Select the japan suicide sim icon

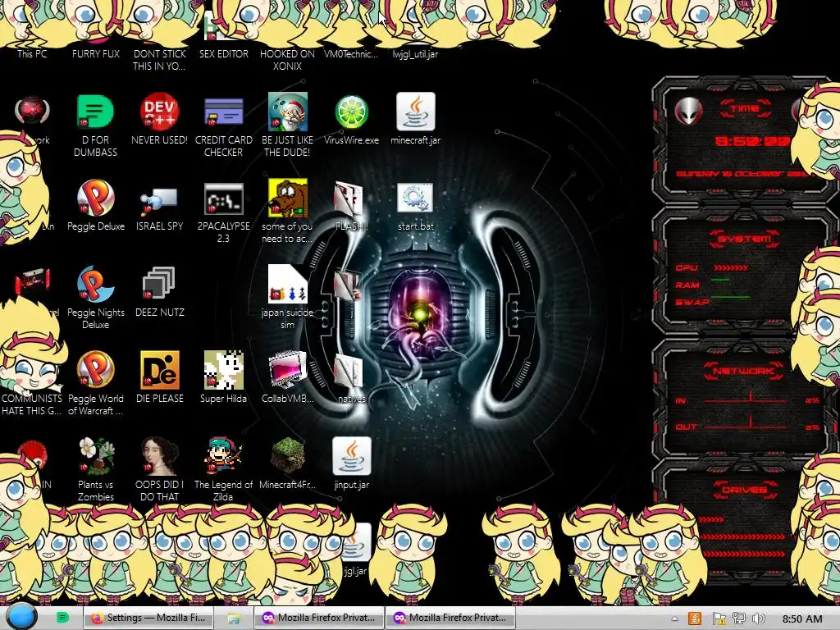coord(288,283)
